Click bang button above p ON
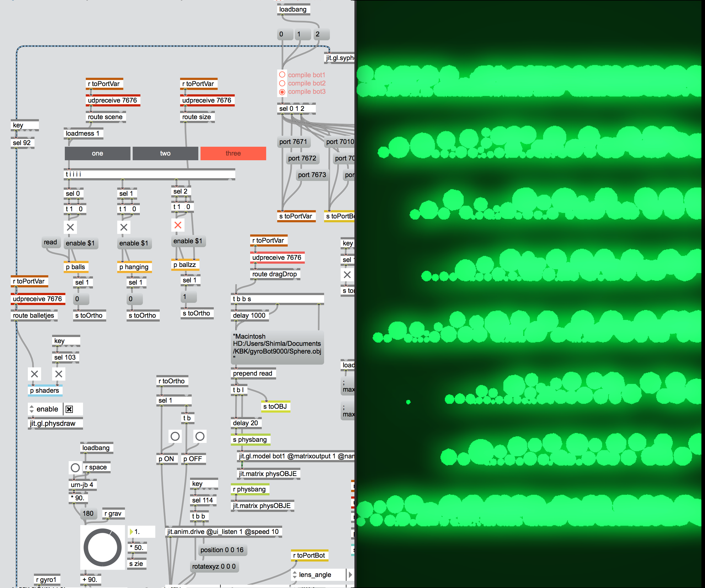This screenshot has width=705, height=588. (175, 436)
